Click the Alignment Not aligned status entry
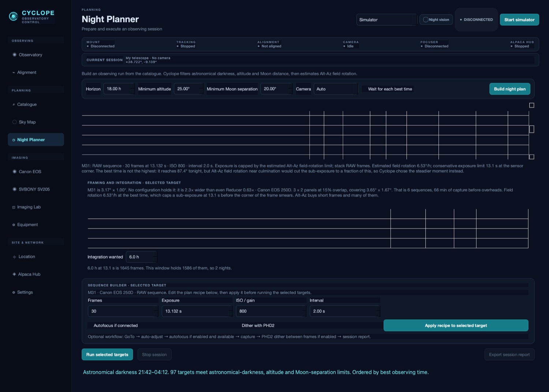The width and height of the screenshot is (549, 392). (269, 44)
